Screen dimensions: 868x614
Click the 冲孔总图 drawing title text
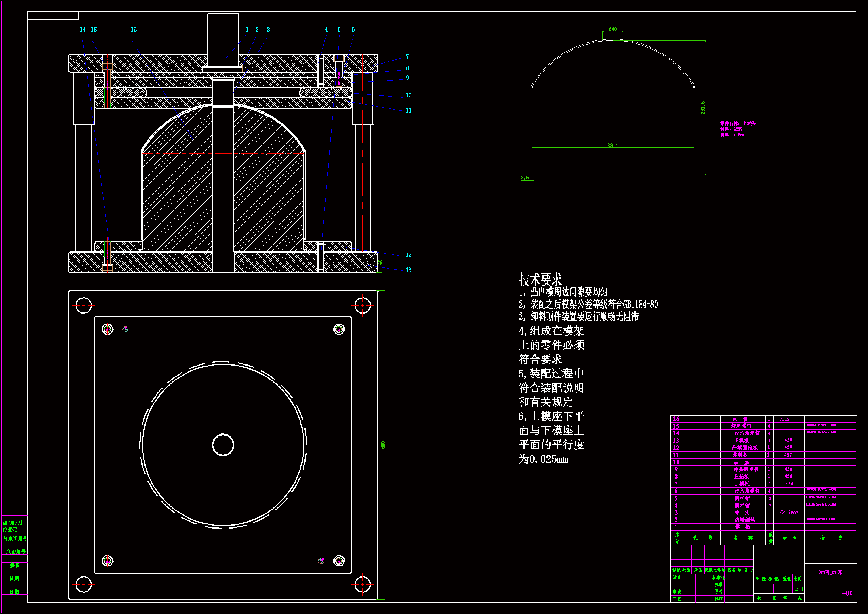point(831,573)
